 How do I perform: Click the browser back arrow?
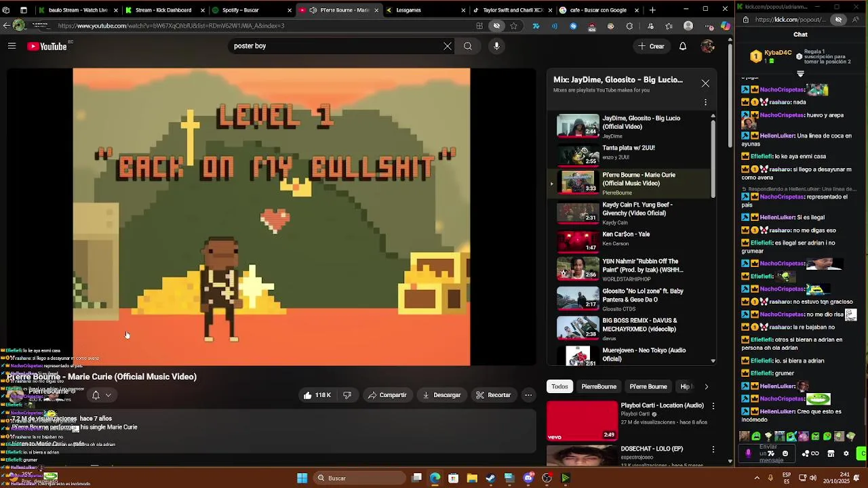(x=6, y=26)
